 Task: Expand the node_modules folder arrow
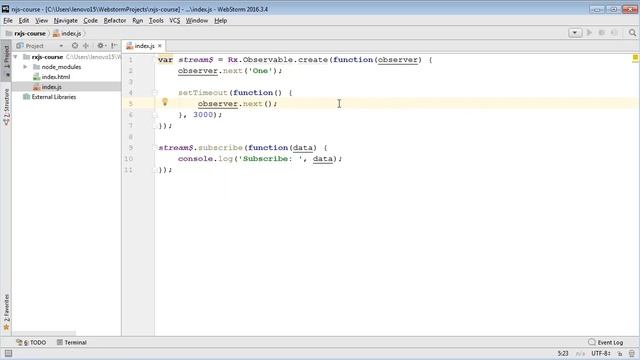click(25, 67)
